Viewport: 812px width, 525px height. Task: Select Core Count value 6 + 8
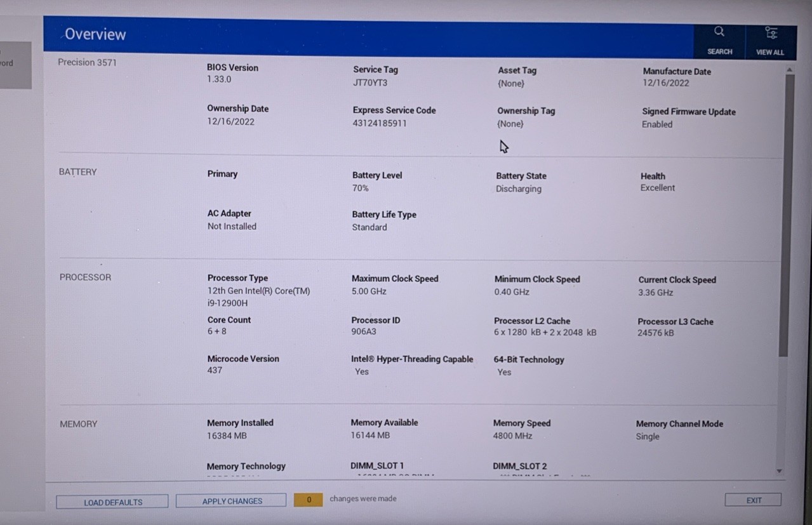[x=216, y=331]
